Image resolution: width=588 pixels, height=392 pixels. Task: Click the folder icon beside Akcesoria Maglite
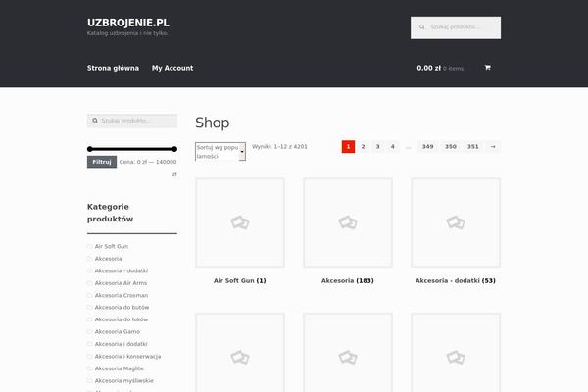click(90, 367)
